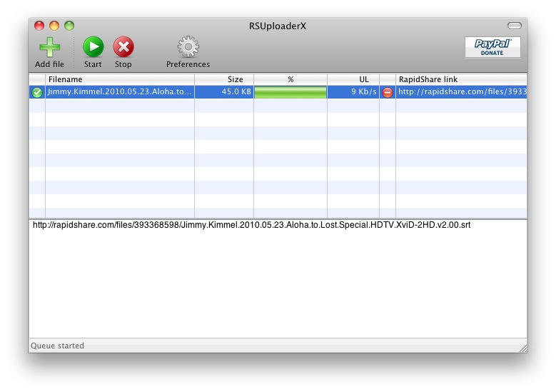Click the green upload progress bar
556x392 pixels.
coord(290,92)
